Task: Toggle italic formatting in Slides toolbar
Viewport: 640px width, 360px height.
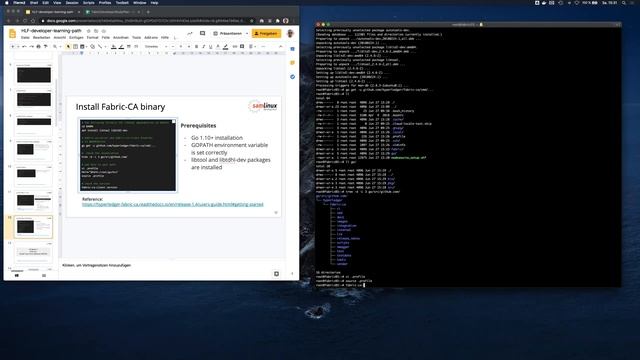Action: point(203,47)
